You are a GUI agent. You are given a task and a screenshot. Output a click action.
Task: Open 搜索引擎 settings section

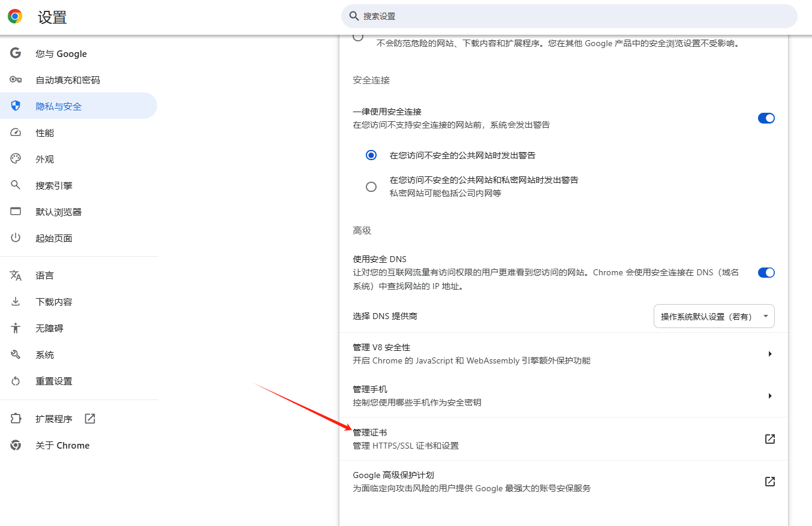click(x=79, y=185)
